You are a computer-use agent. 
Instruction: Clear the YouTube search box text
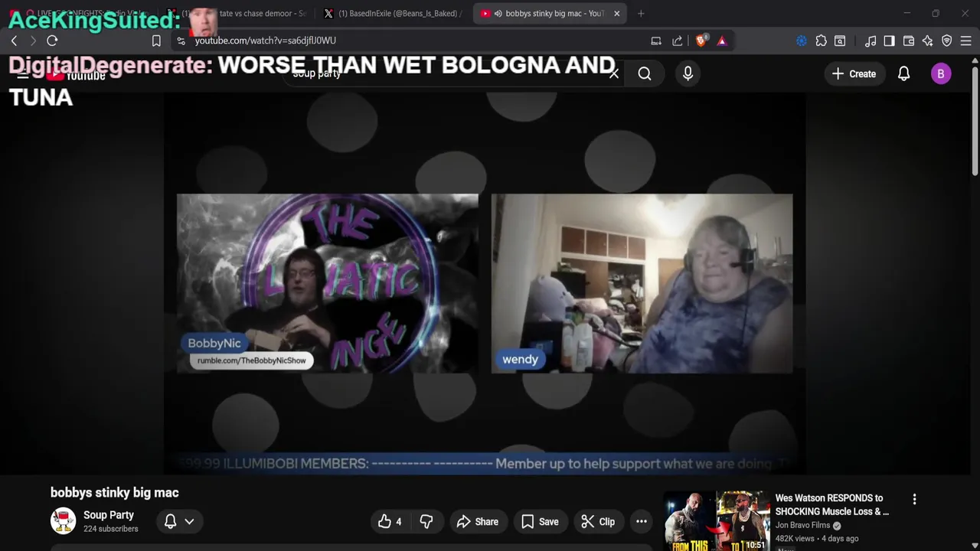[614, 73]
